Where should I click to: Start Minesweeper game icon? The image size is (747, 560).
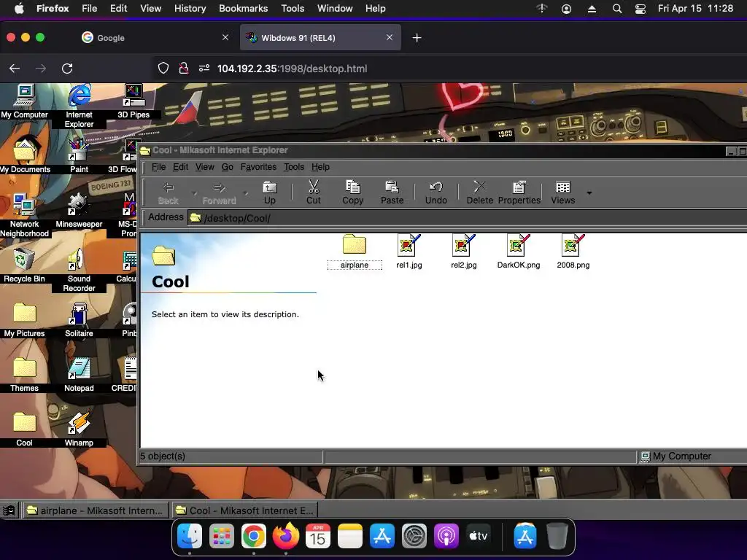coord(79,210)
